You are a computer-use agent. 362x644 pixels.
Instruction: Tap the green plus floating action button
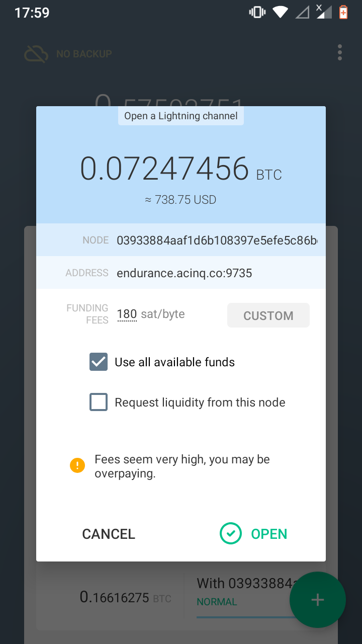(317, 600)
